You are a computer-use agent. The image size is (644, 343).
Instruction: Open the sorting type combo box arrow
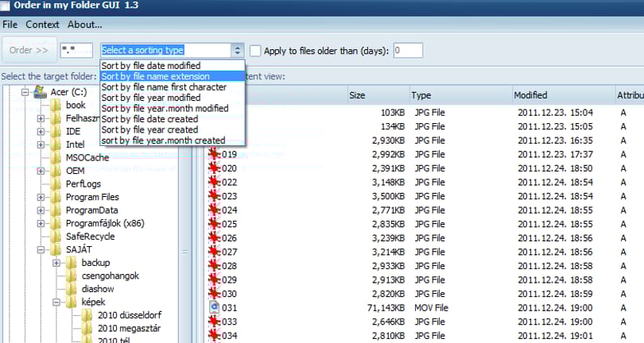[238, 51]
